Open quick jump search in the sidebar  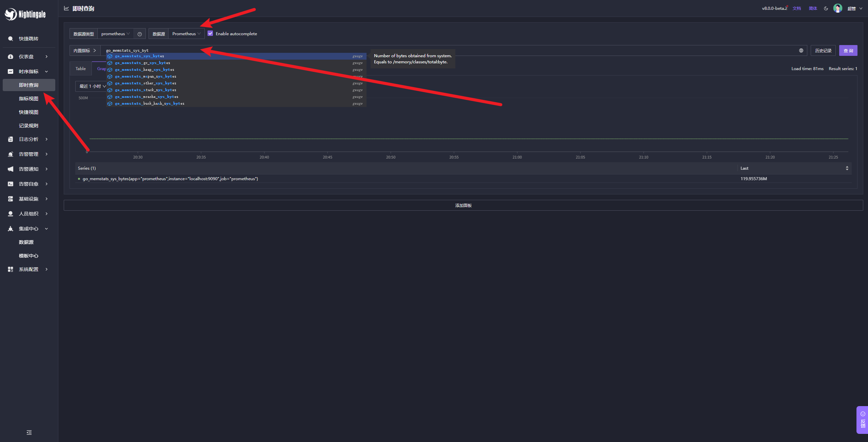(x=28, y=39)
